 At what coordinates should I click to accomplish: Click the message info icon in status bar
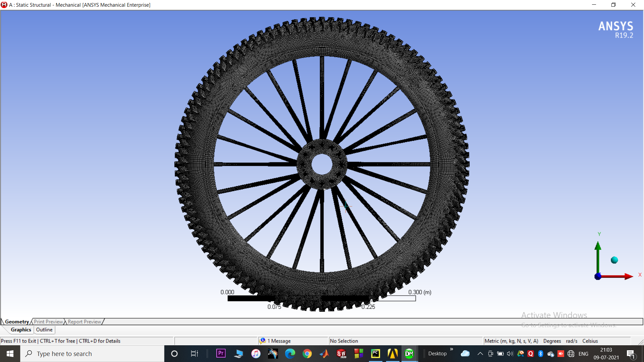coord(263,341)
